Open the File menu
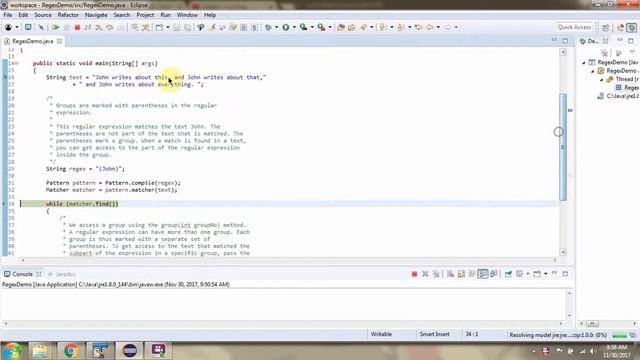This screenshot has width=640, height=360. pyautogui.click(x=8, y=15)
